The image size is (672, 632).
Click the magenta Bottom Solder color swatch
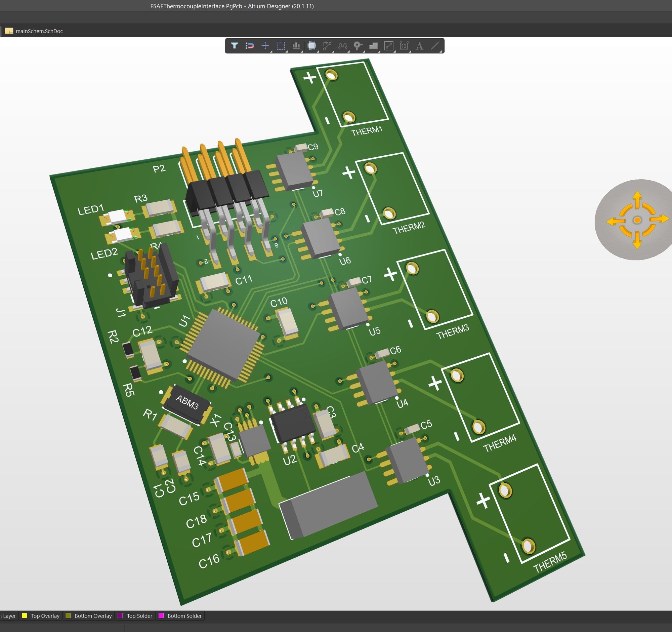click(x=161, y=616)
